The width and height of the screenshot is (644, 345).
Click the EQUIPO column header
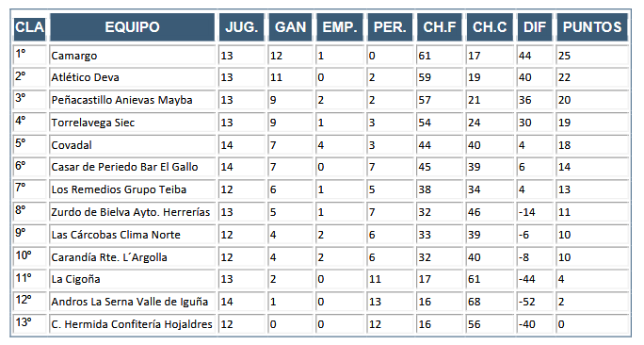click(132, 27)
